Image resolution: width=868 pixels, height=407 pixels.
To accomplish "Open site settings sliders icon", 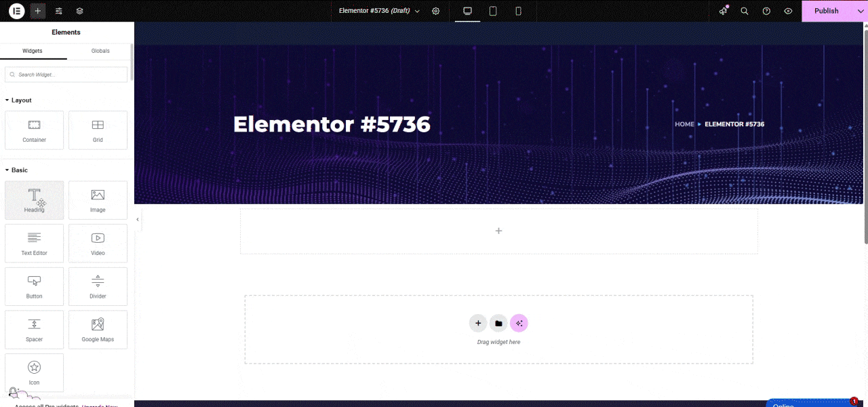I will (x=59, y=11).
